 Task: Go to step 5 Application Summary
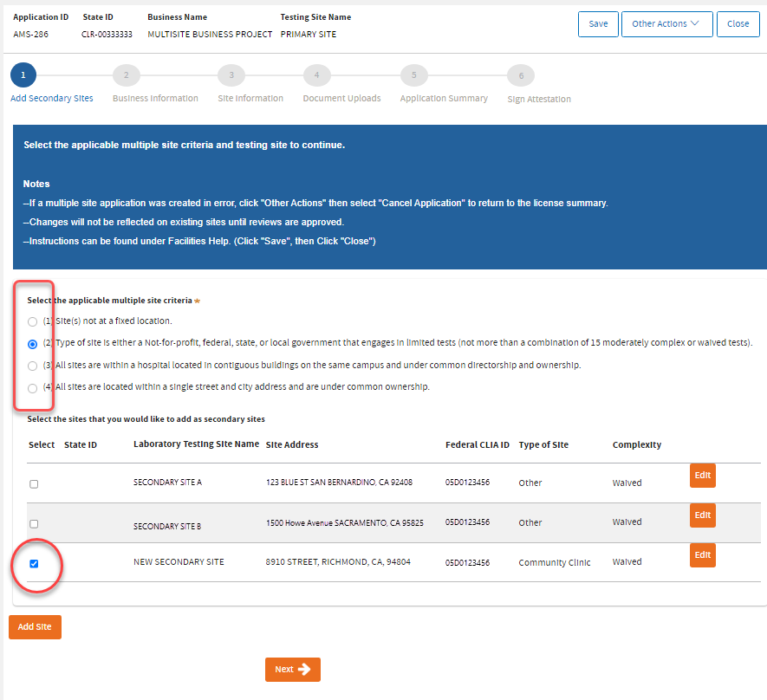[x=413, y=75]
